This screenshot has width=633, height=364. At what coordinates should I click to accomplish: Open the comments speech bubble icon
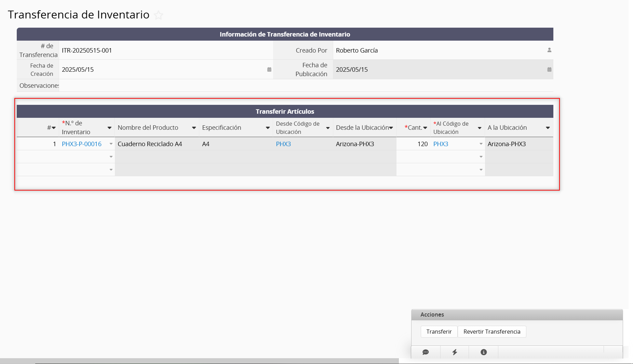426,352
